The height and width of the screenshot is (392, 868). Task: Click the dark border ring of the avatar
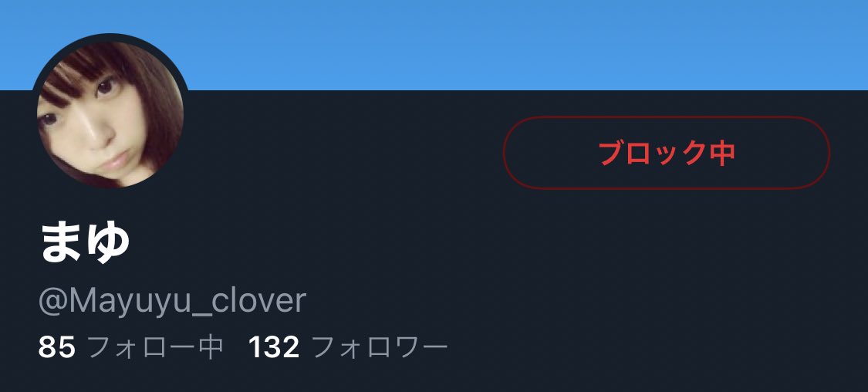[110, 36]
